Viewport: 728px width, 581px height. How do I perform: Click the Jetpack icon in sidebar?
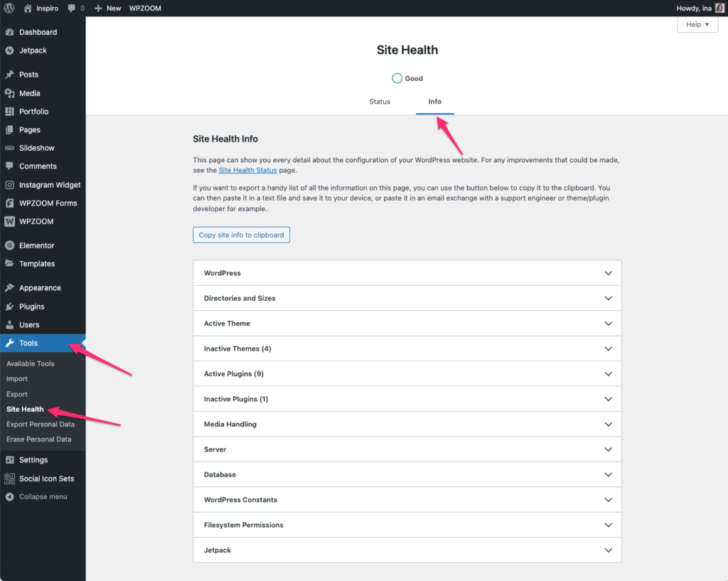pos(9,50)
